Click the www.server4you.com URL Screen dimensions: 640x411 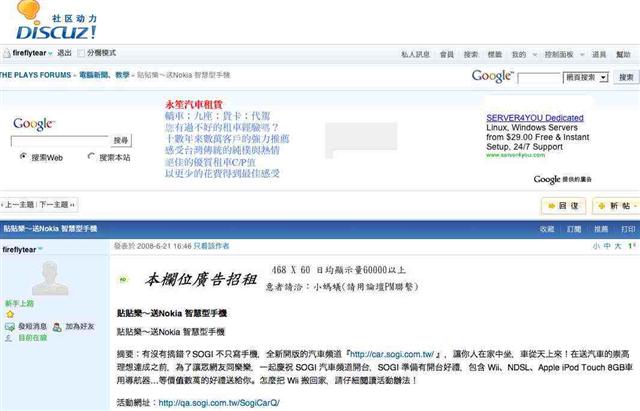[516, 155]
